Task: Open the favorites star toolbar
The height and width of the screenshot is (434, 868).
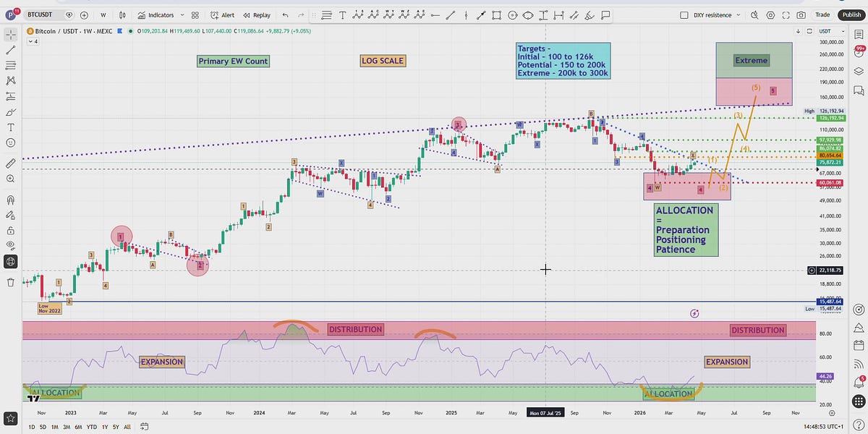Action: tap(10, 418)
